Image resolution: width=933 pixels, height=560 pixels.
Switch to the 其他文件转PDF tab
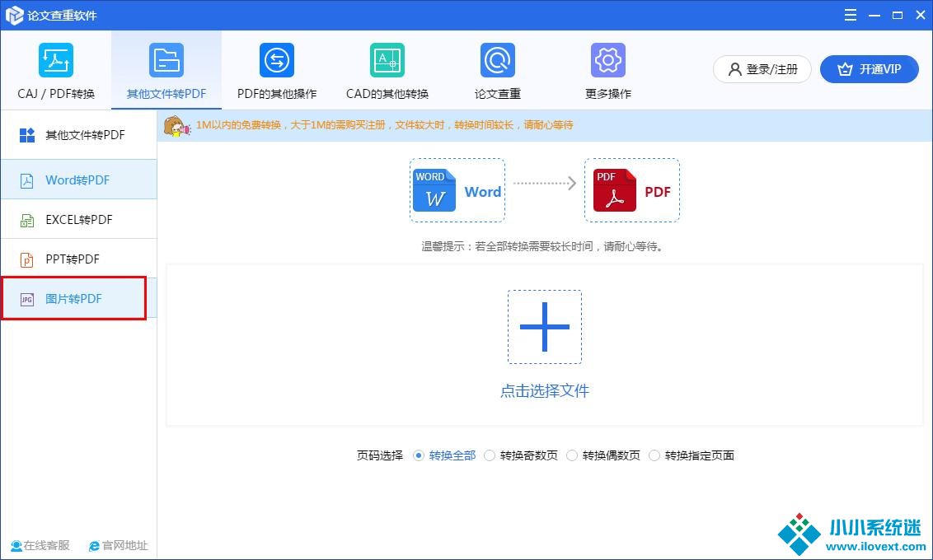point(166,70)
